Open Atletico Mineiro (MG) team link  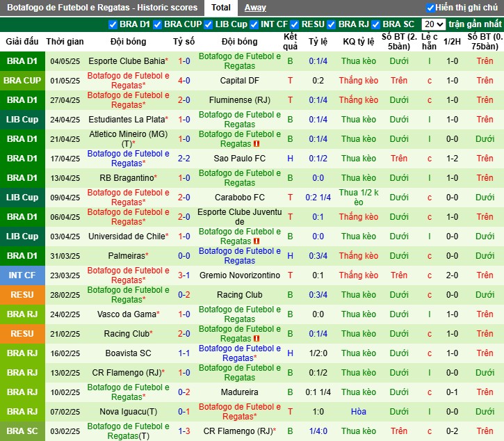point(128,139)
